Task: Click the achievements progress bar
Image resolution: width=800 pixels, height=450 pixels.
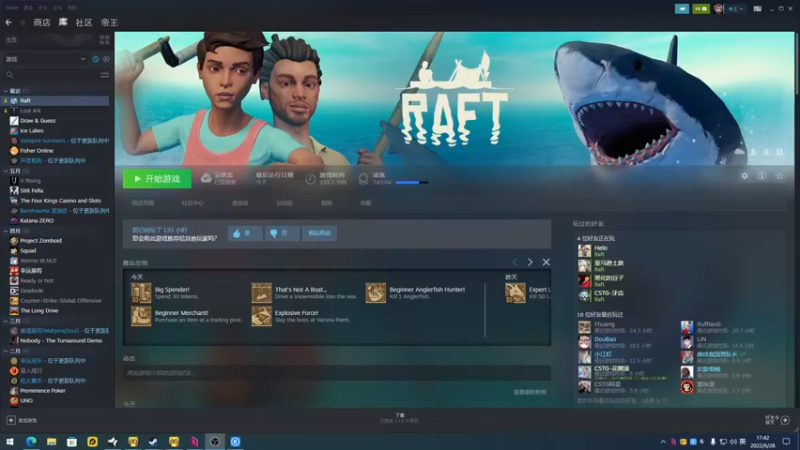Action: (412, 182)
